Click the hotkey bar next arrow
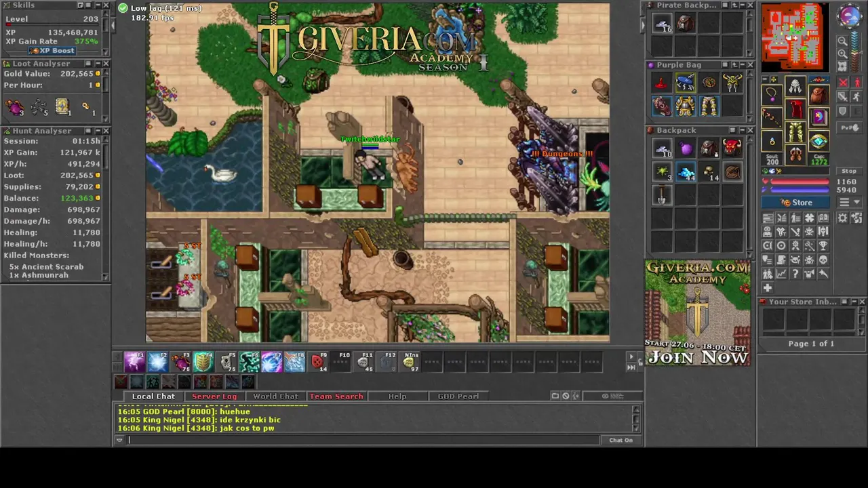 tap(631, 357)
